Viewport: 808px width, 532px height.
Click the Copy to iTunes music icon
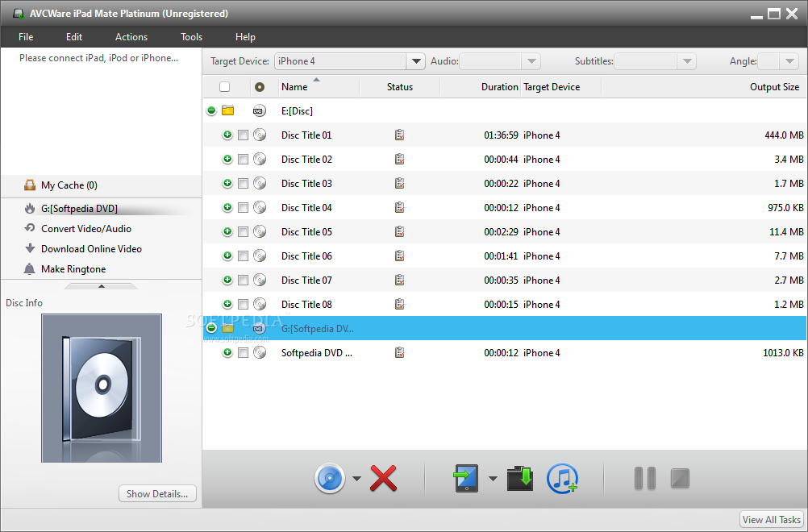pyautogui.click(x=562, y=479)
